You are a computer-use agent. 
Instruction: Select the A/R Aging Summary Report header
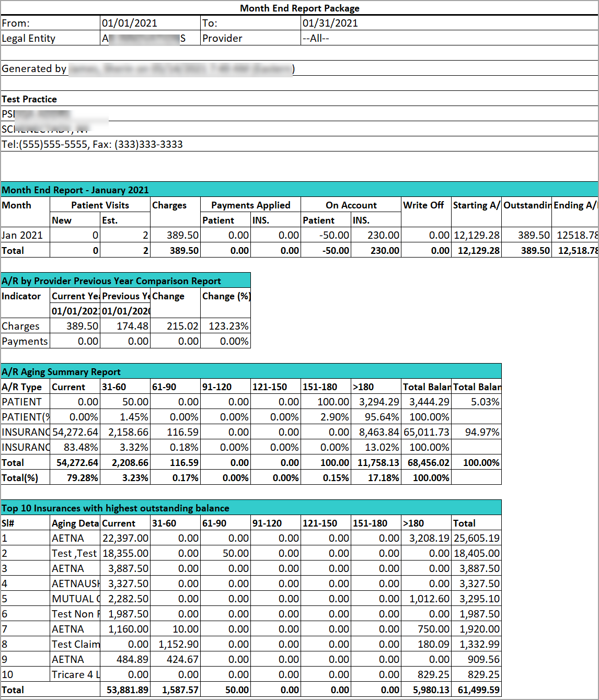click(x=61, y=372)
